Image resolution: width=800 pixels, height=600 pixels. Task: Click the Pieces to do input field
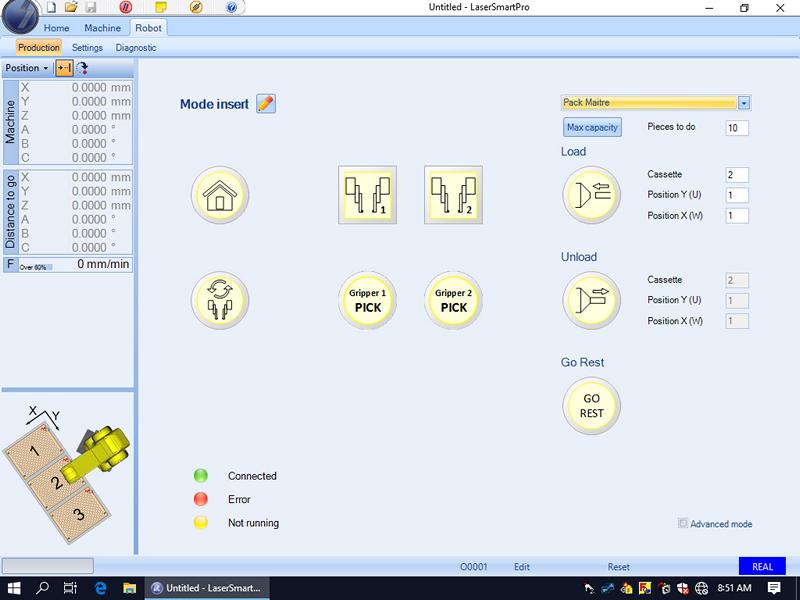[737, 128]
